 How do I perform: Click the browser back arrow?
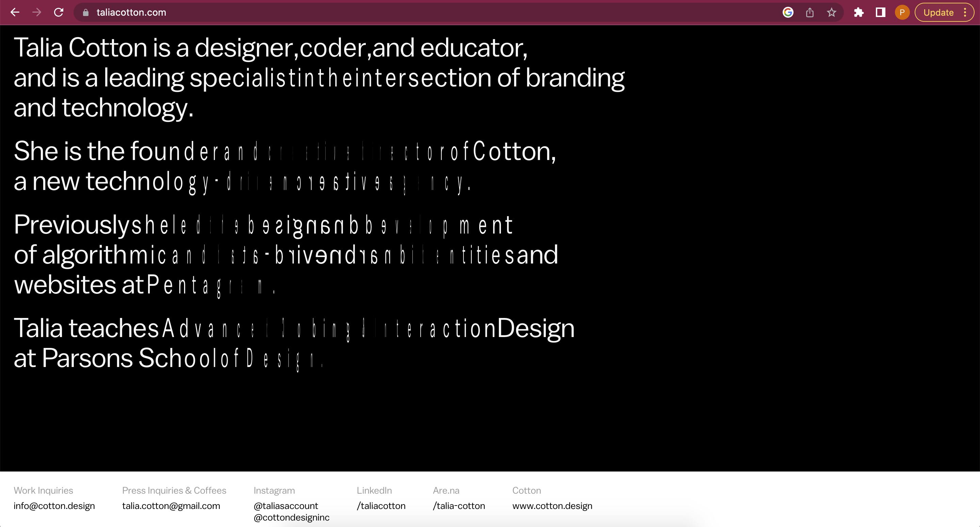click(x=15, y=13)
